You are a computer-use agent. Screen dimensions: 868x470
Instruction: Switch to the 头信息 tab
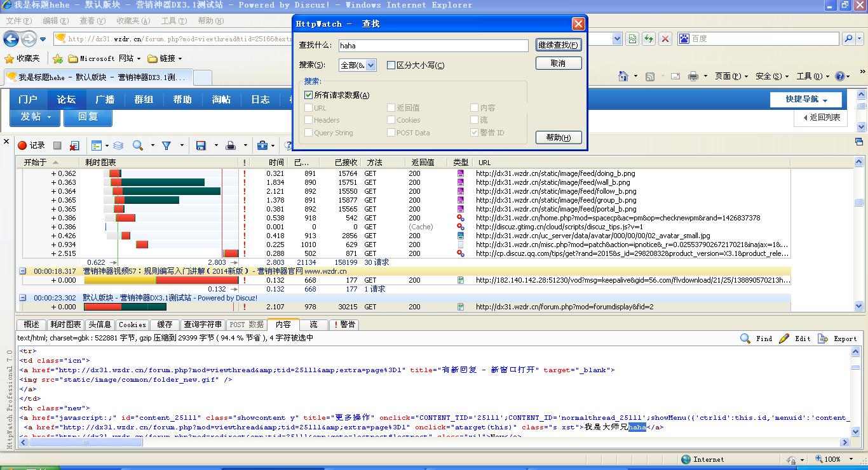[x=100, y=325]
